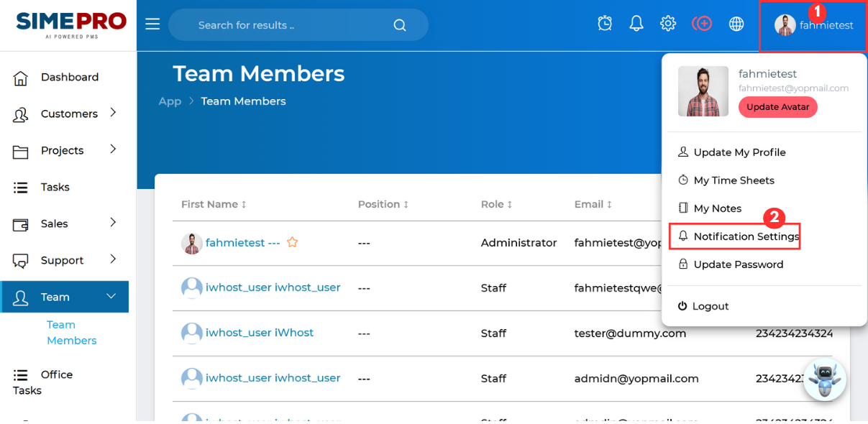Sort table by Role

(497, 204)
